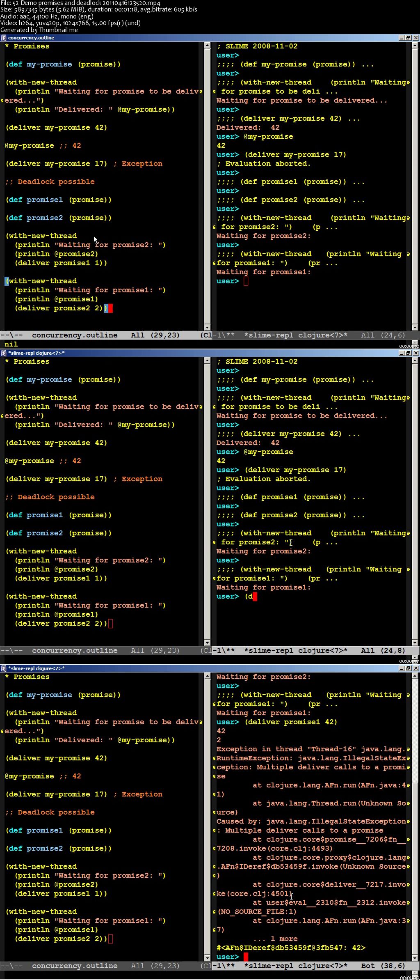Click the Emacs icon in the concurrency.outline title bar
The image size is (420, 980).
(4, 38)
